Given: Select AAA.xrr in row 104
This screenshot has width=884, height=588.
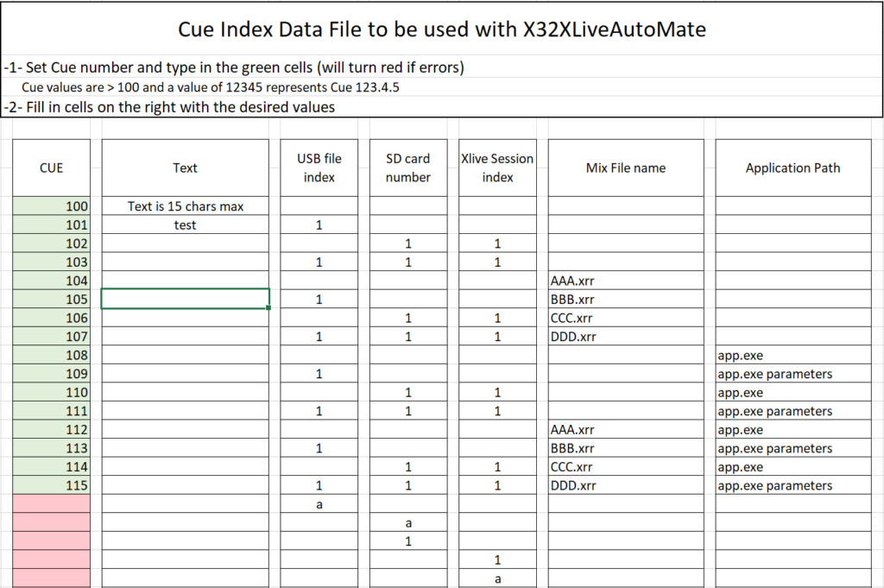Looking at the screenshot, I should [x=626, y=281].
